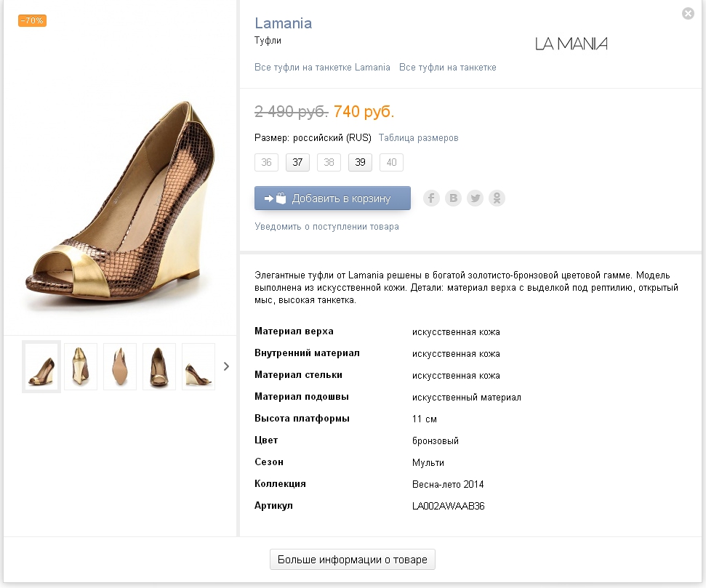
Task: Click the -70% discount badge
Action: coord(32,20)
